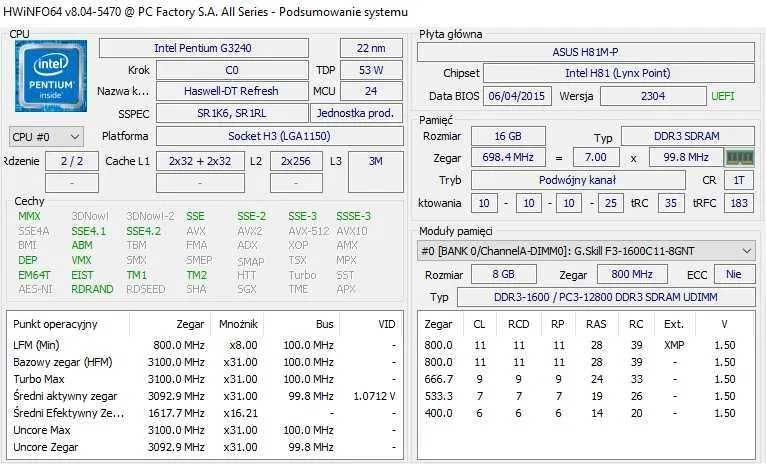Click the RDRAND feature flag
The height and width of the screenshot is (464, 766).
tap(92, 290)
